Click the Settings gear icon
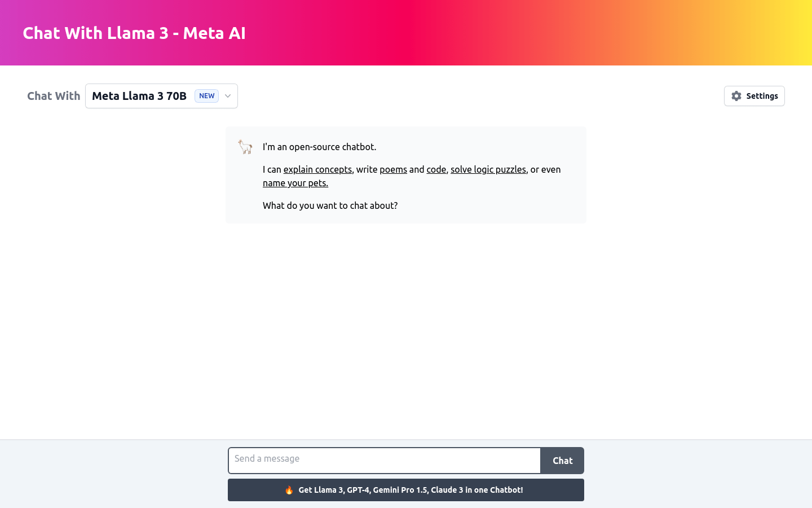812x508 pixels. coord(736,96)
